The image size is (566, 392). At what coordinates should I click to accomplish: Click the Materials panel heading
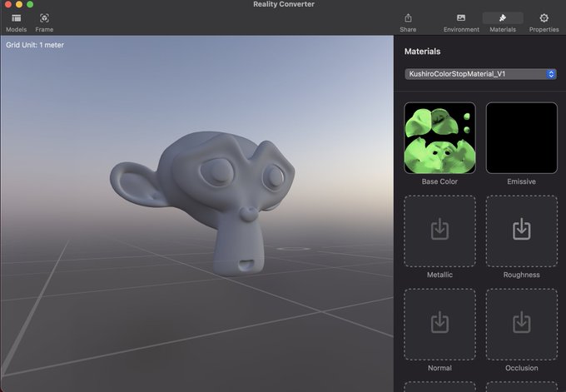[x=422, y=52]
